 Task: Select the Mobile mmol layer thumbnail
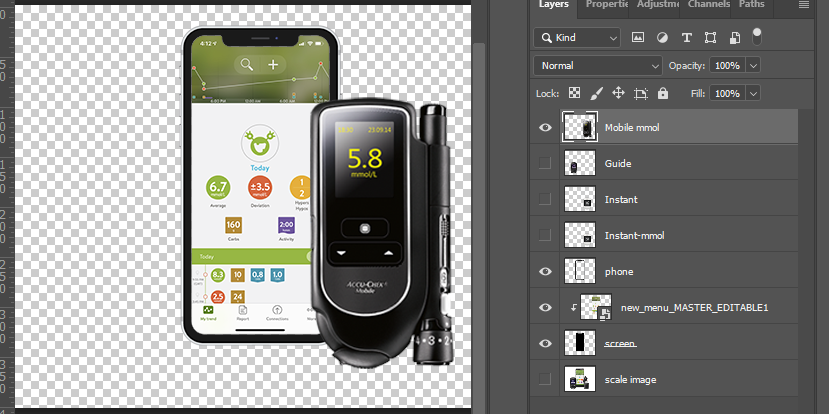(580, 127)
